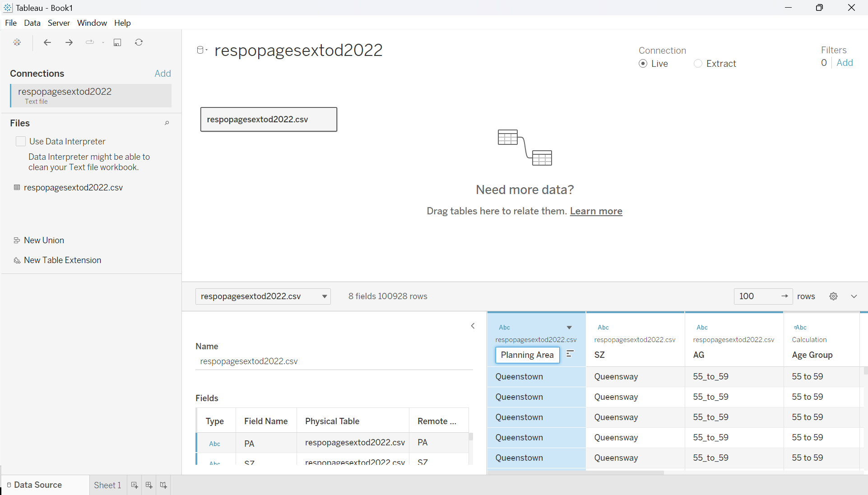Open the respopagesextod2022.csv table dropdown

[324, 296]
